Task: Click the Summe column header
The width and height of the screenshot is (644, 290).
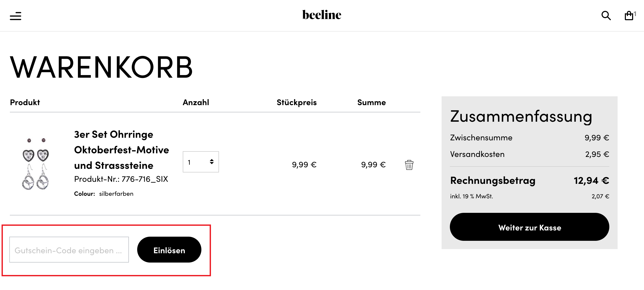Action: (x=371, y=103)
